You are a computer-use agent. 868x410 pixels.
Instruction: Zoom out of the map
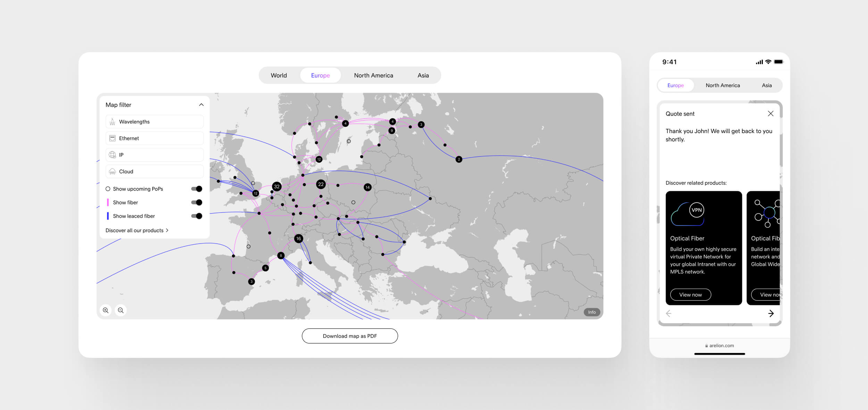[121, 310]
